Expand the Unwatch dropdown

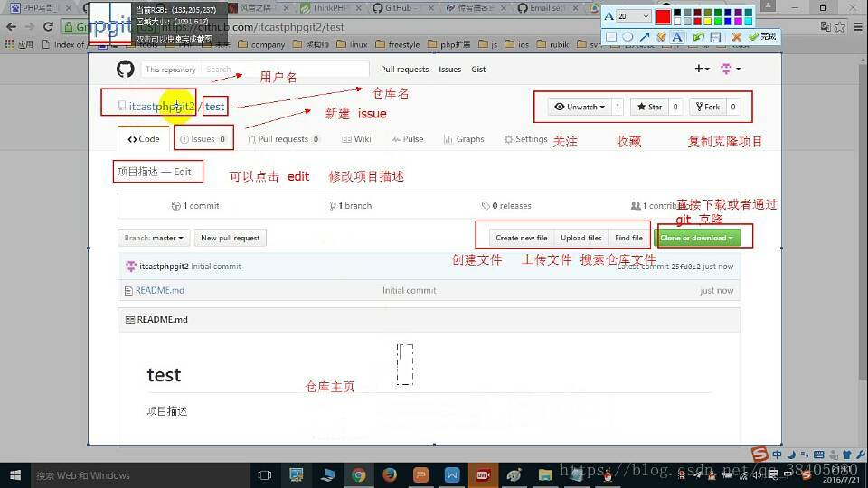[x=579, y=107]
